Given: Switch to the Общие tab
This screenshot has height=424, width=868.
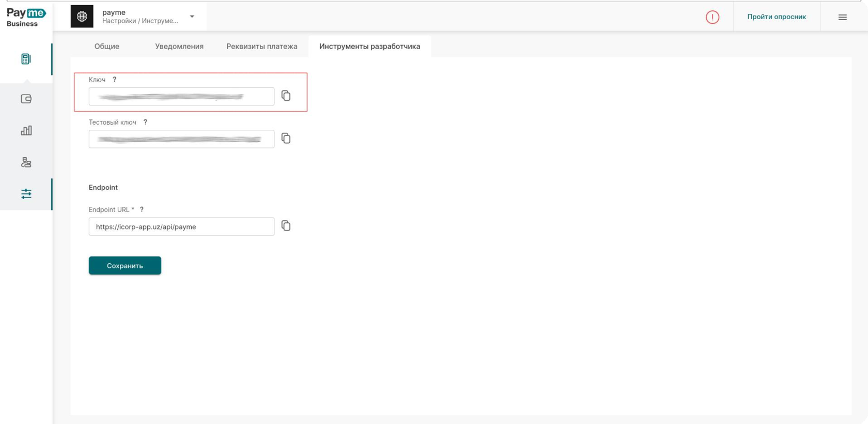Looking at the screenshot, I should [x=106, y=47].
